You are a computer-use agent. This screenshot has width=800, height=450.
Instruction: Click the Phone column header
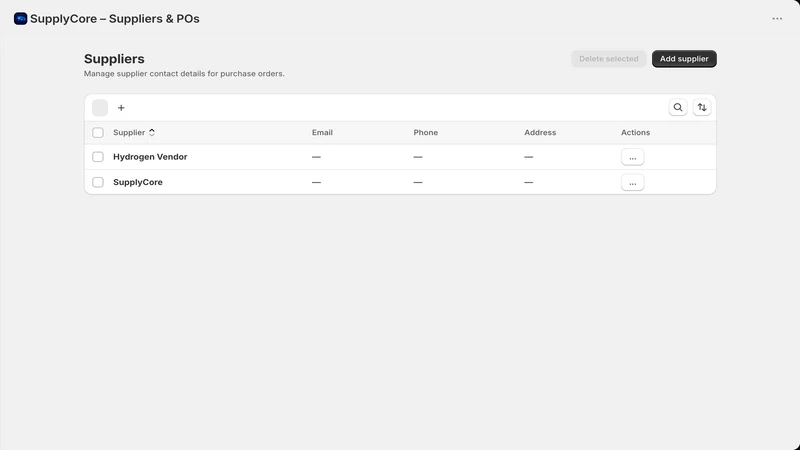point(426,133)
